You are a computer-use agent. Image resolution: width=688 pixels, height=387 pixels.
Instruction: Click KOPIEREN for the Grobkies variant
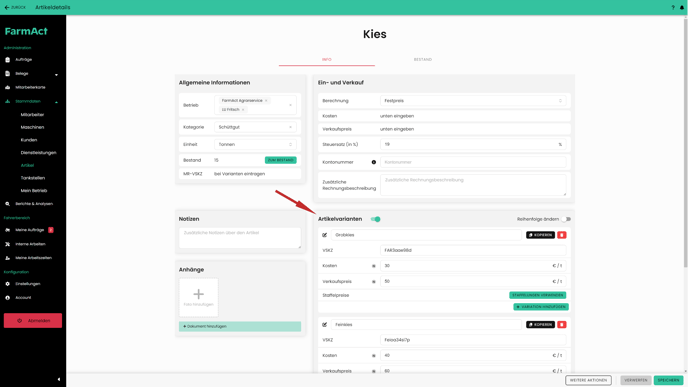(540, 235)
